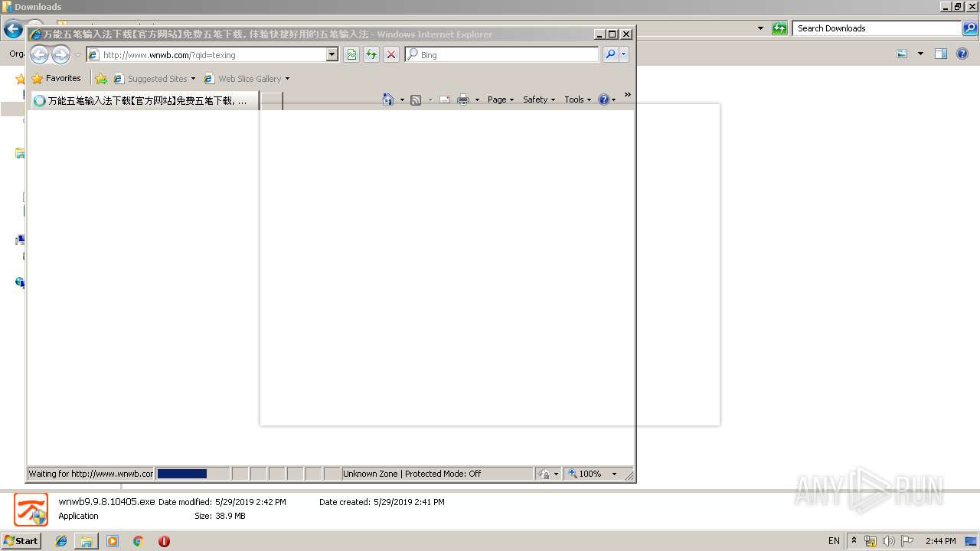Click Date modified 5/29/2019 2:42 PM value
Image resolution: width=980 pixels, height=551 pixels.
click(x=250, y=502)
